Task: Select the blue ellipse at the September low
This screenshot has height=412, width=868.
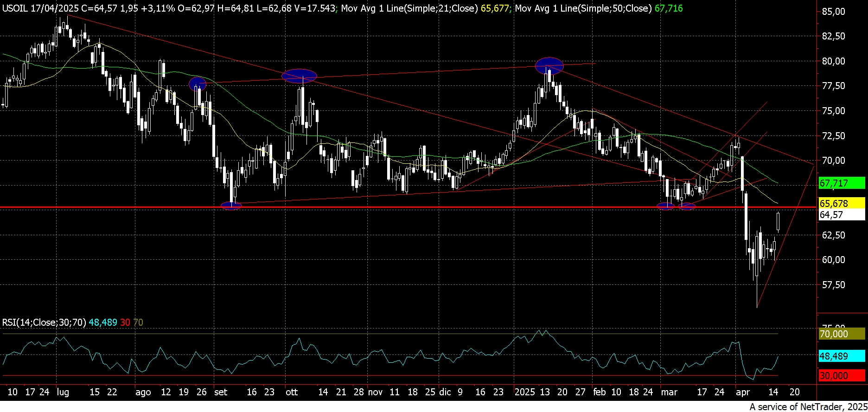Action: point(231,206)
